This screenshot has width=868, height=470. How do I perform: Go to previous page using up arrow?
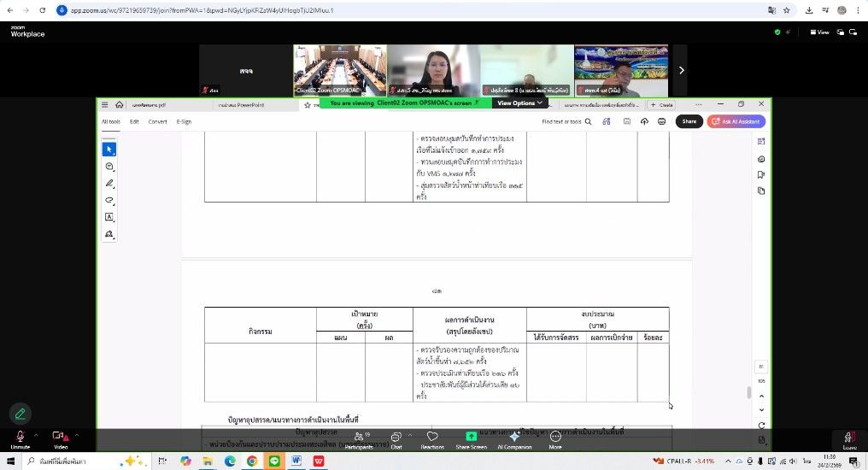[x=762, y=397]
